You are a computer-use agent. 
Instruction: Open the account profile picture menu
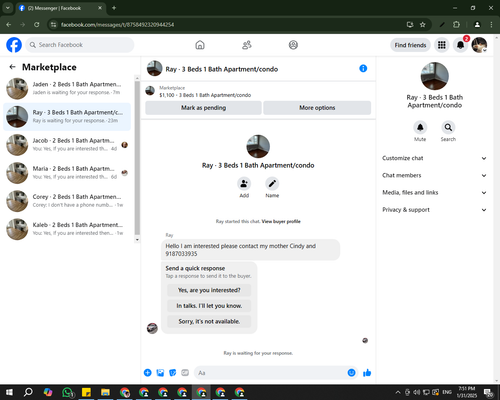coord(479,45)
